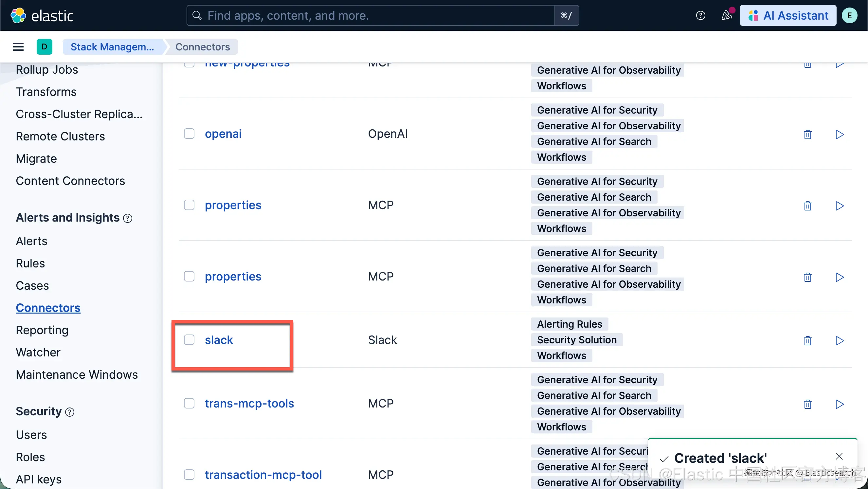
Task: Open the AI Assistant button
Action: tap(788, 15)
